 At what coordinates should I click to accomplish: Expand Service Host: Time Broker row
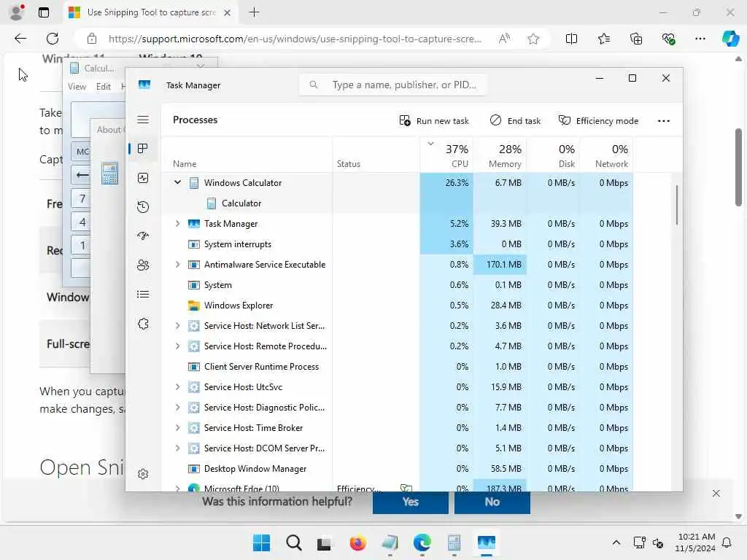[178, 428]
